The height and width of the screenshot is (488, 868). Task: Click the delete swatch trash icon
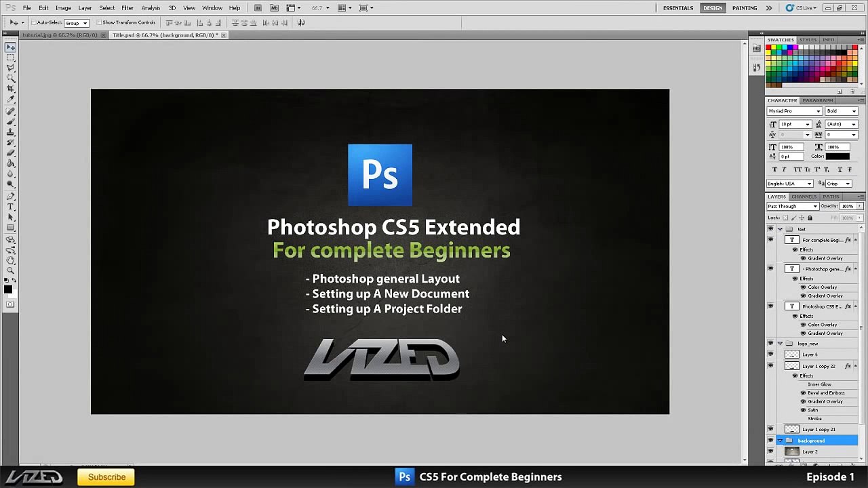point(852,91)
